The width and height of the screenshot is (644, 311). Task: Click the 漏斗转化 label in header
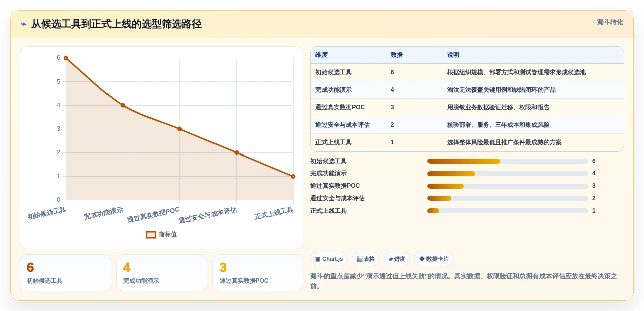pyautogui.click(x=610, y=22)
